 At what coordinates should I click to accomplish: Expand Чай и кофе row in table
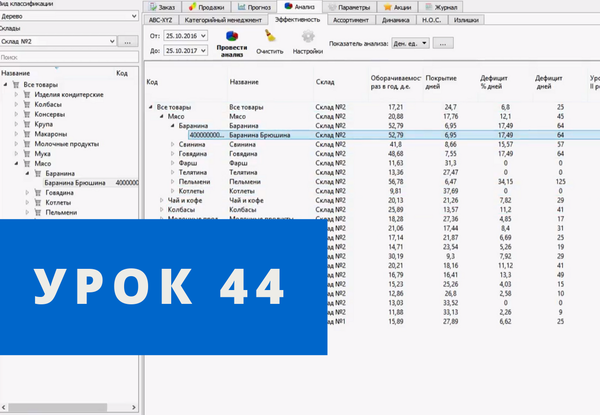point(161,200)
